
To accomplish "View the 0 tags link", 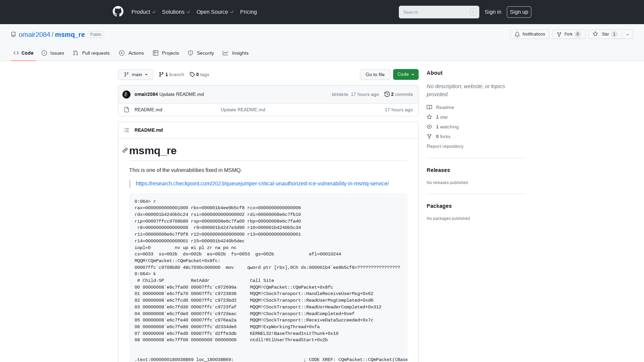I will point(200,74).
